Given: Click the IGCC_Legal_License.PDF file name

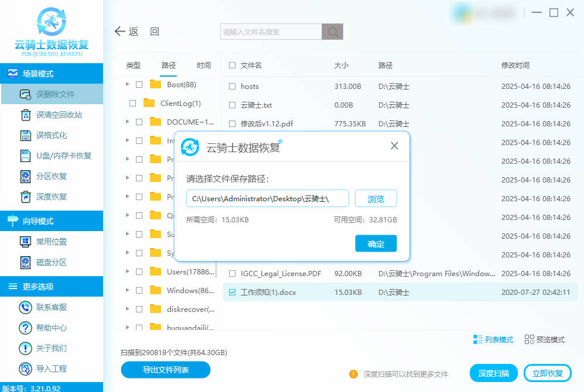Looking at the screenshot, I should pos(281,274).
